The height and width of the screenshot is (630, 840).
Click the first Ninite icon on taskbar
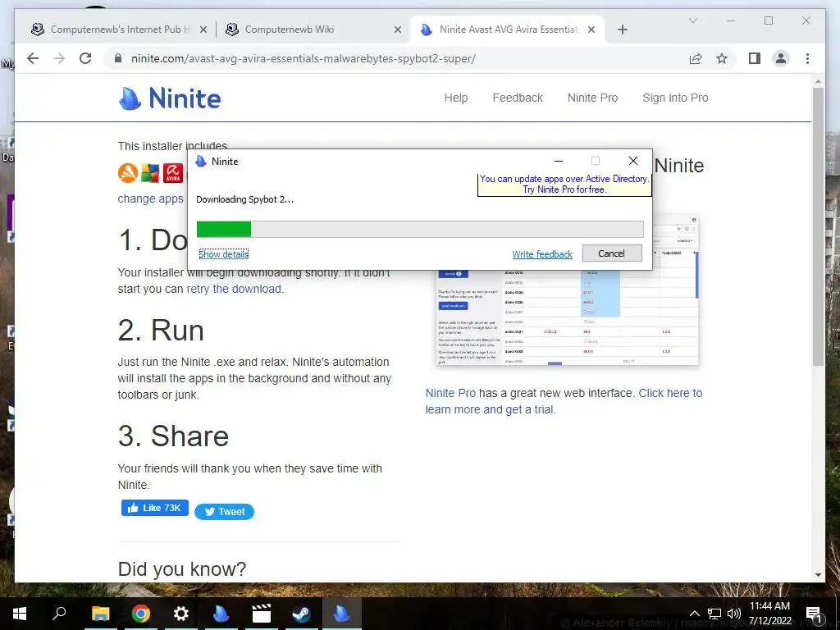[221, 614]
